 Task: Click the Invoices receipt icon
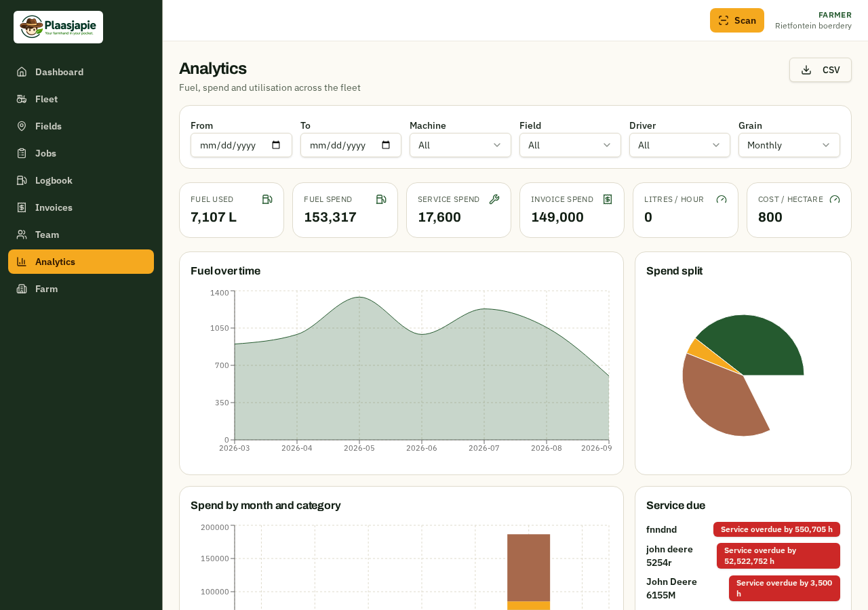[22, 207]
